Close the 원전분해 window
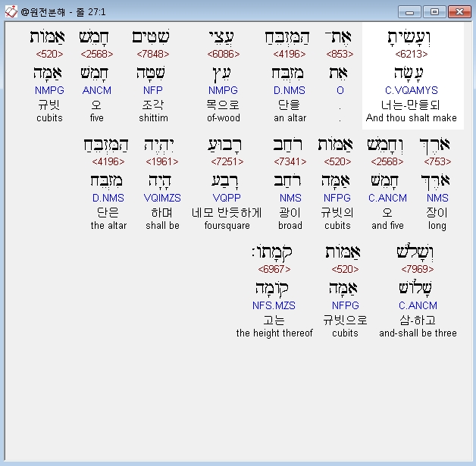 click(459, 12)
